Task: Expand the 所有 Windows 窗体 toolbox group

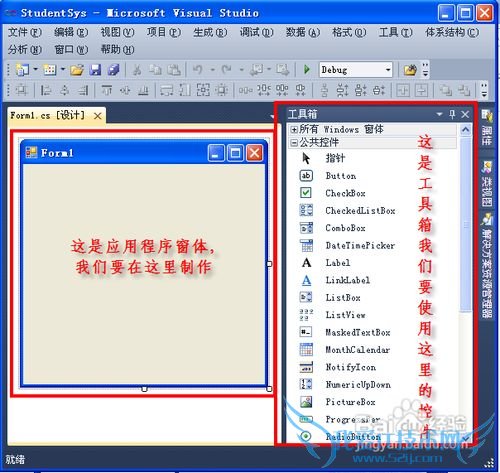Action: click(294, 129)
